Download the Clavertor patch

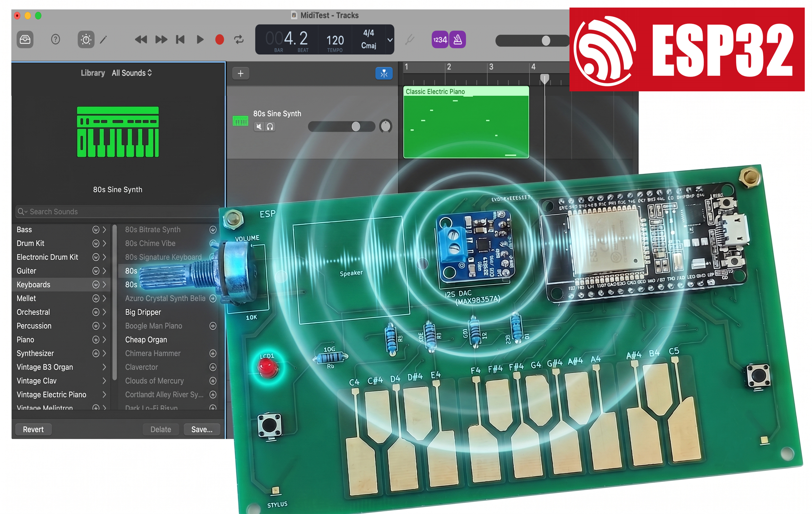[x=213, y=367]
